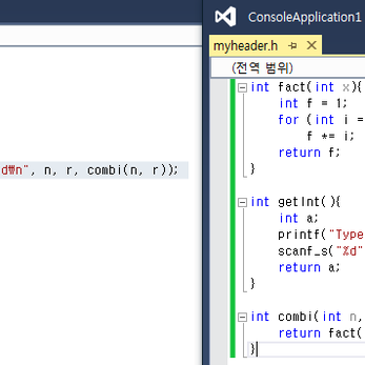This screenshot has height=365, width=365.
Task: Click the 'int f = 1;' line
Action: click(313, 103)
